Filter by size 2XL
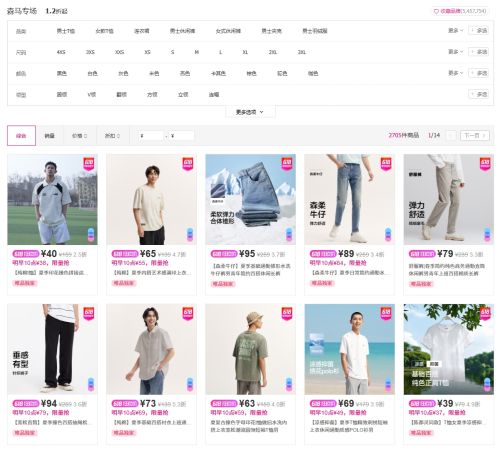The image size is (500, 453). 273,52
